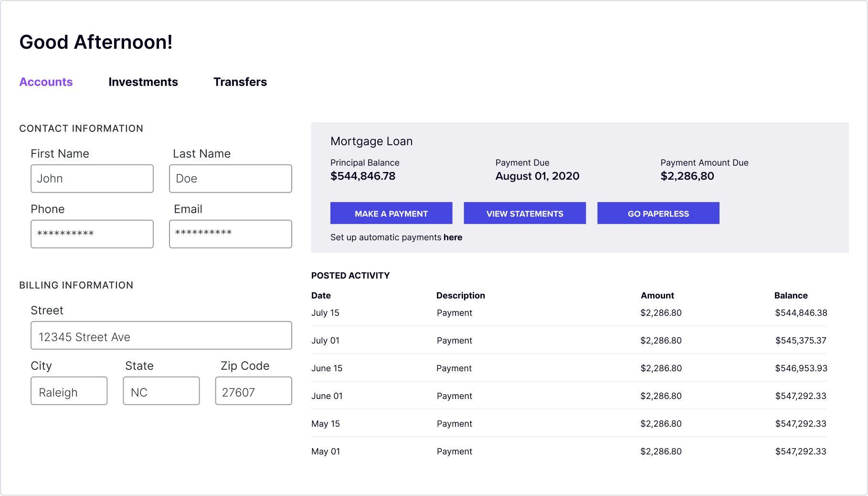
Task: Go to the Transfers tab
Action: click(240, 82)
